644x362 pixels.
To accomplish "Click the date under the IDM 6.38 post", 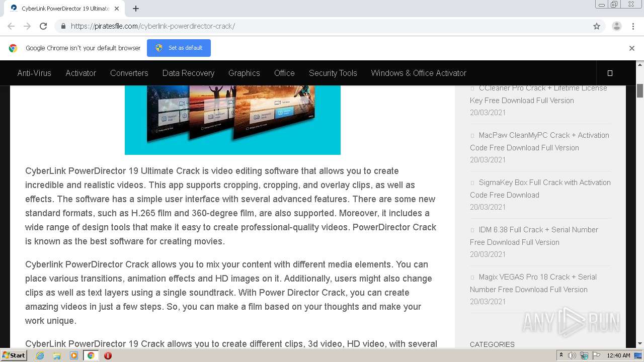I will (x=488, y=254).
